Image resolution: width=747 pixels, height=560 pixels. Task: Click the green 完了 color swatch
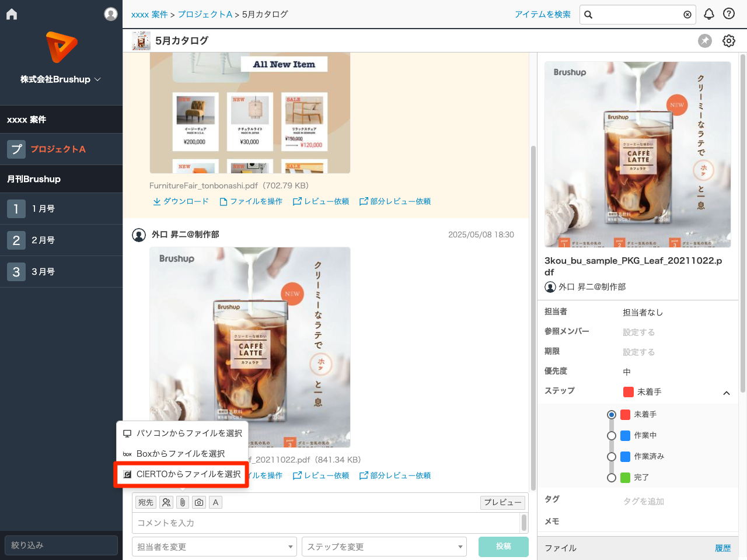[625, 478]
